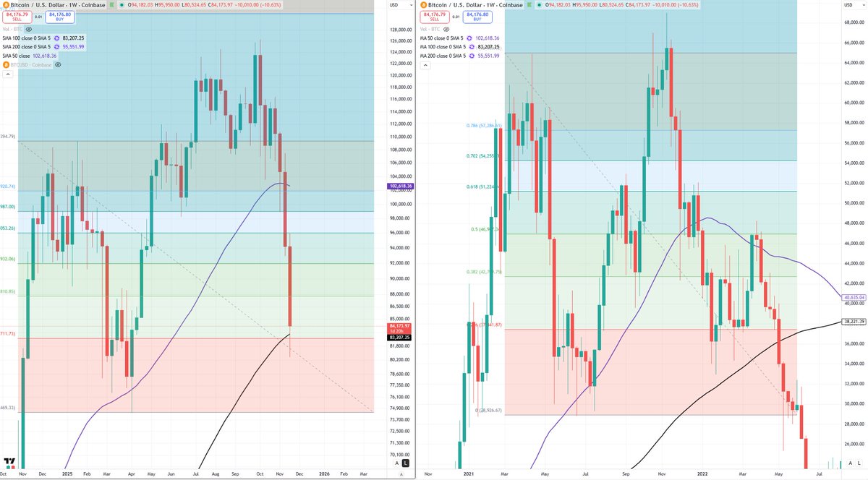Click the green flag icon in left chart header
Viewport: 868px width, 480px height.
113,5
